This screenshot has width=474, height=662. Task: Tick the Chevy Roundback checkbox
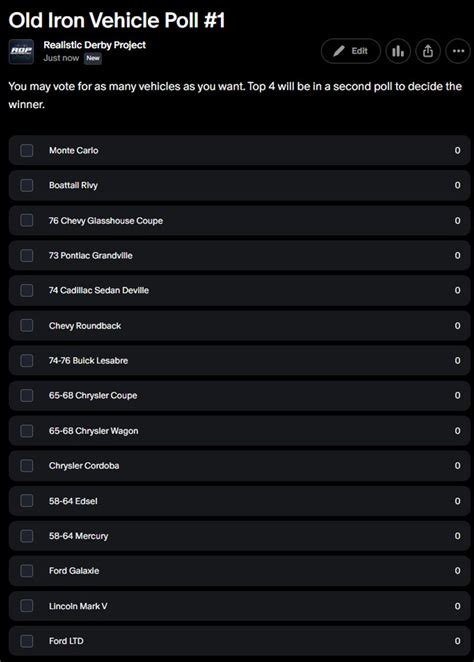27,326
